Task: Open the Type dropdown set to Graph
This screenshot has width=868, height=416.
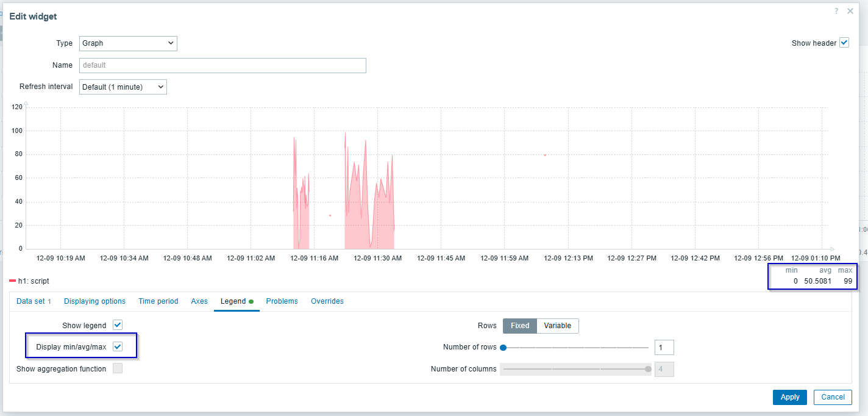Action: click(x=128, y=43)
